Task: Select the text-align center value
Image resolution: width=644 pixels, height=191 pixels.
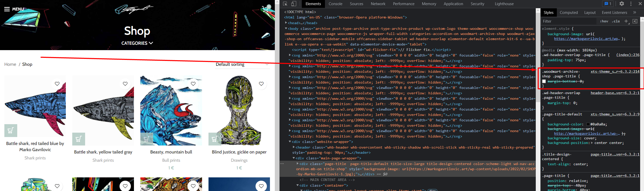Action: pyautogui.click(x=580, y=164)
